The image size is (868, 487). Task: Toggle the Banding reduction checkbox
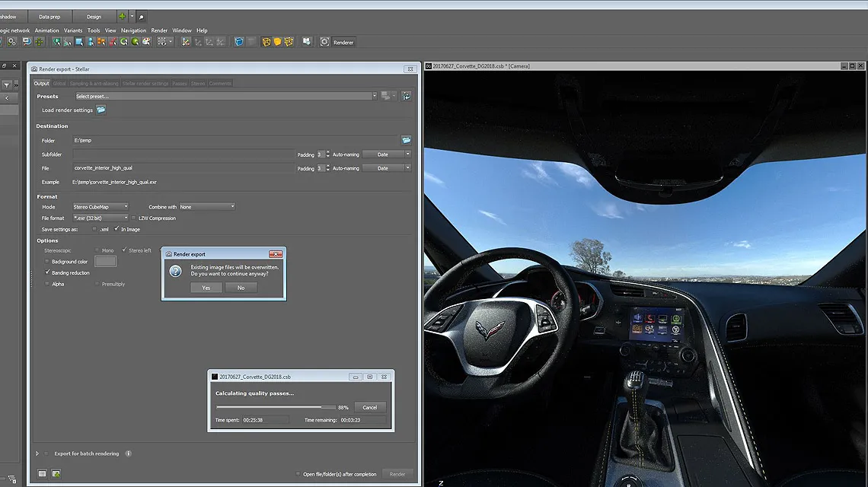click(x=47, y=272)
